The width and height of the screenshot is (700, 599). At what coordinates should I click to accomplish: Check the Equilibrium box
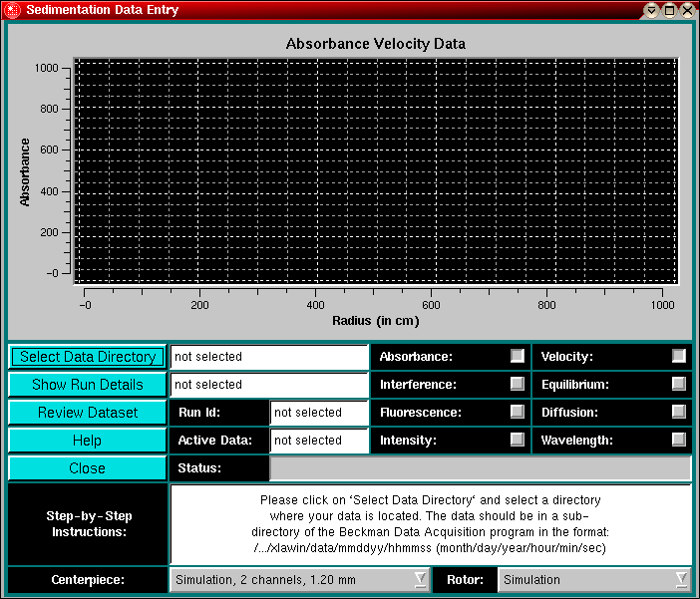click(x=678, y=384)
